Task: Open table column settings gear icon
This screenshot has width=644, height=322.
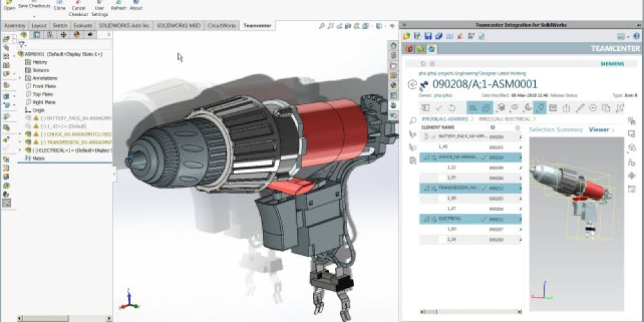Action: click(517, 128)
